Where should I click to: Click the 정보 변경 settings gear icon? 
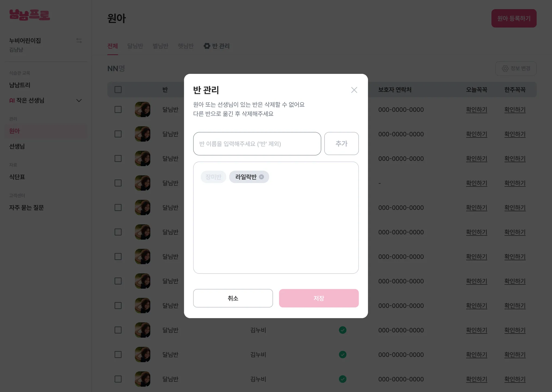(505, 68)
